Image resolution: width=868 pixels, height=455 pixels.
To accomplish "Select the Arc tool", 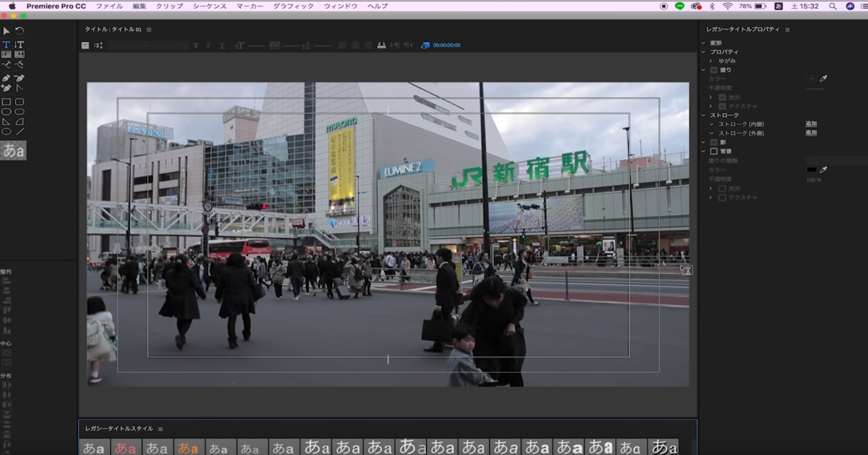I will click(x=19, y=122).
